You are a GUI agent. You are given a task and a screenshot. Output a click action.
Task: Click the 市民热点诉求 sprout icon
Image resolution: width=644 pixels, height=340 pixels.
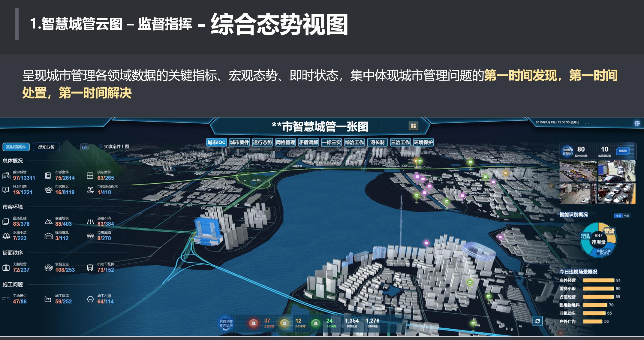click(90, 190)
